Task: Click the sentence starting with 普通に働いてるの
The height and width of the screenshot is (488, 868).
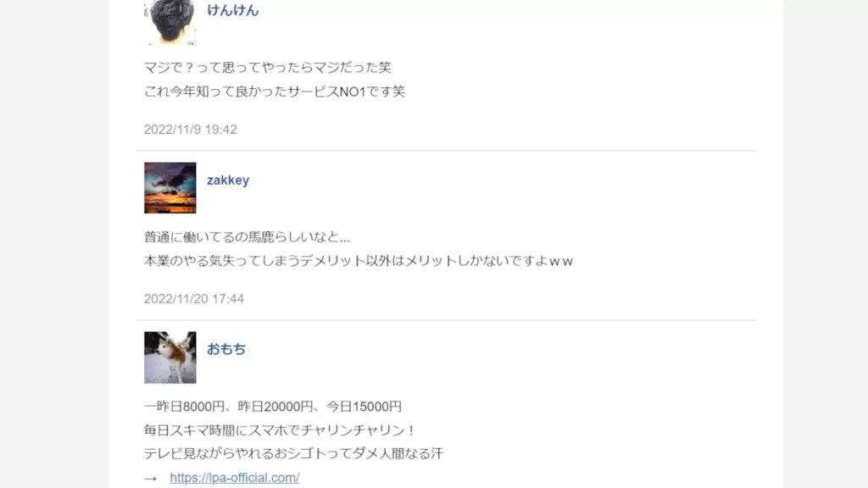Action: click(247, 237)
